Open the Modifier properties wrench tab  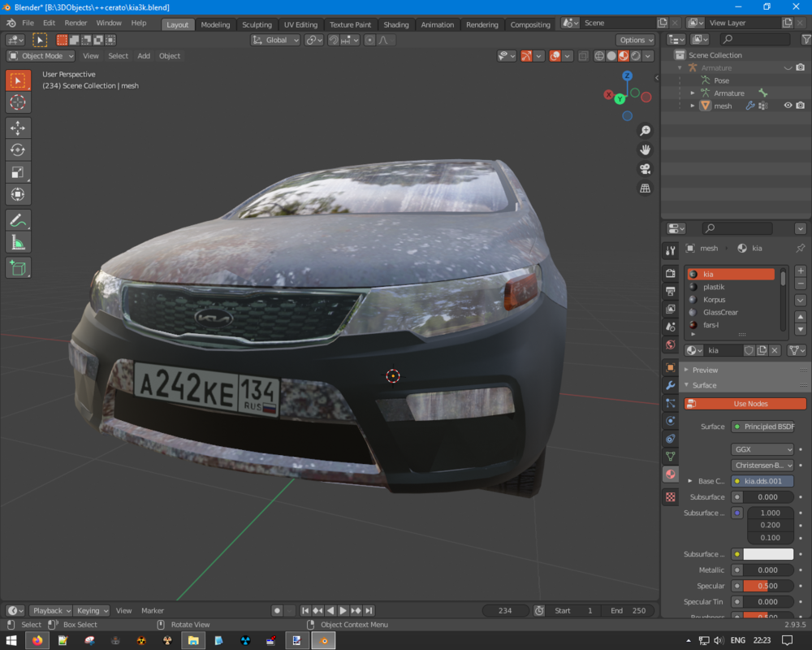(x=671, y=385)
